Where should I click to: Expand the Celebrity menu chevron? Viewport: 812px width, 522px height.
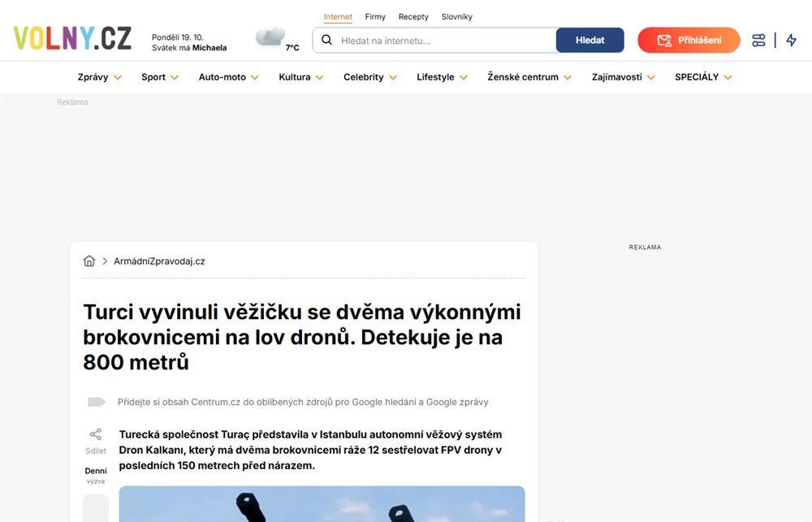click(393, 78)
